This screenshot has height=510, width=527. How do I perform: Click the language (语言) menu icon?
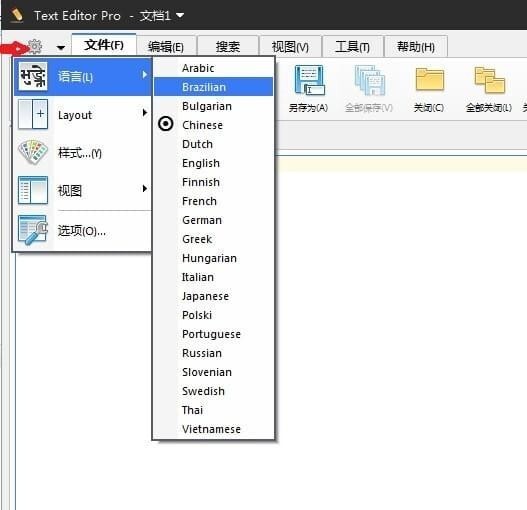(33, 76)
